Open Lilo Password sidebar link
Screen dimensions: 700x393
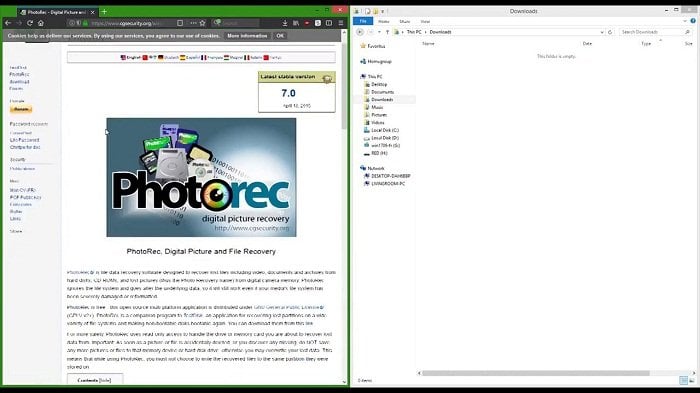[x=25, y=140]
